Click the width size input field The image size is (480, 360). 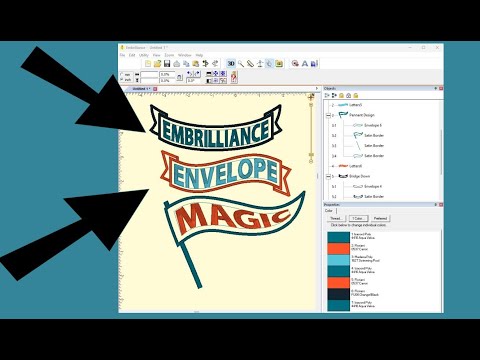[149, 74]
